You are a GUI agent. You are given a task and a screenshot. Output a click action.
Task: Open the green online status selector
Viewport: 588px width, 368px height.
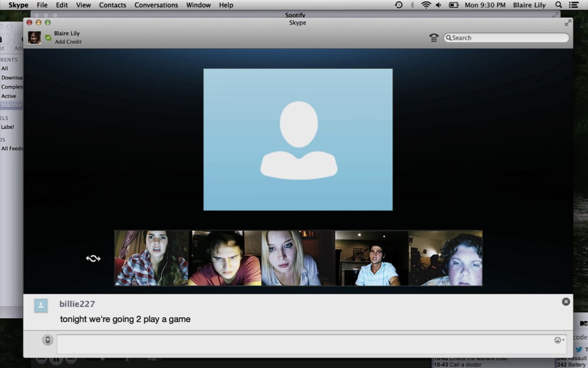coord(48,37)
